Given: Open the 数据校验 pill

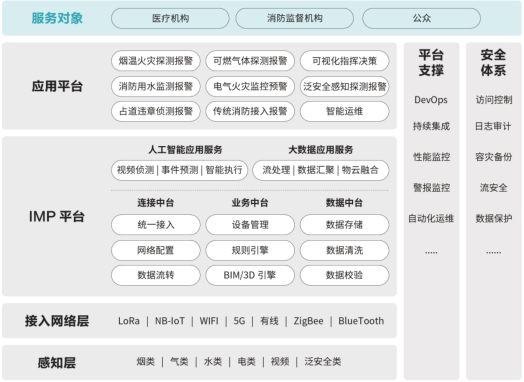Looking at the screenshot, I should (x=345, y=275).
